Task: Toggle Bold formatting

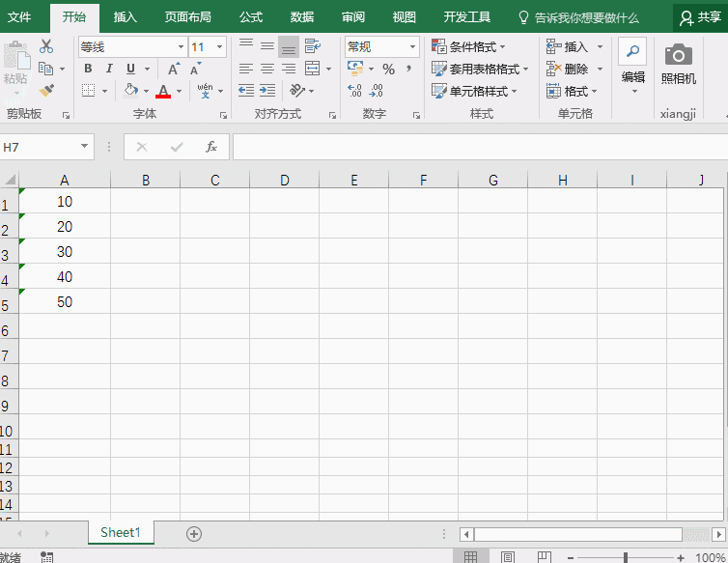Action: pyautogui.click(x=88, y=69)
